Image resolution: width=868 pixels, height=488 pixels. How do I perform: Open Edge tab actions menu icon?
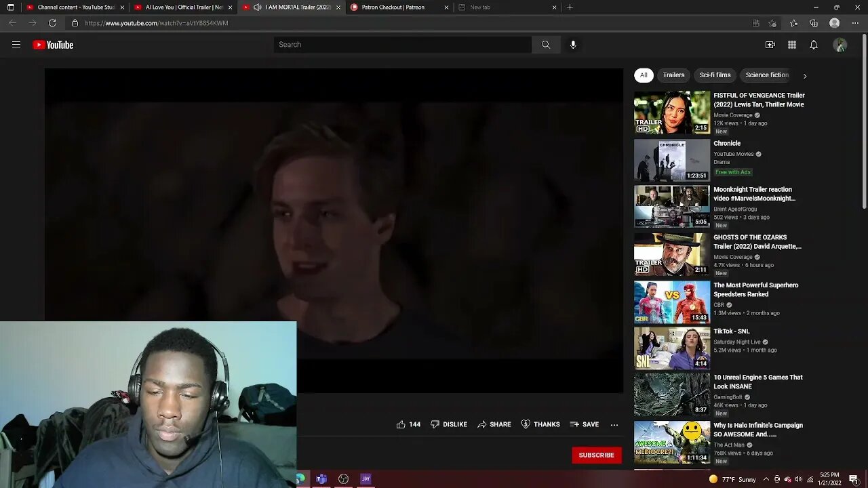click(x=10, y=7)
